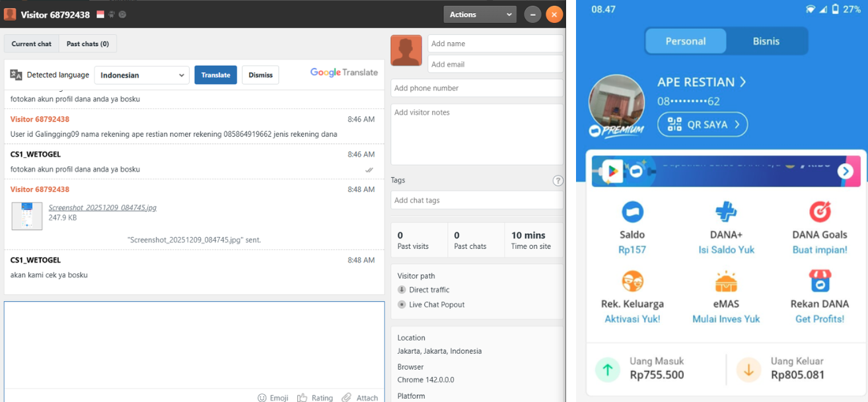The width and height of the screenshot is (868, 402).
Task: Tap the Google Play promo banner
Action: click(726, 171)
